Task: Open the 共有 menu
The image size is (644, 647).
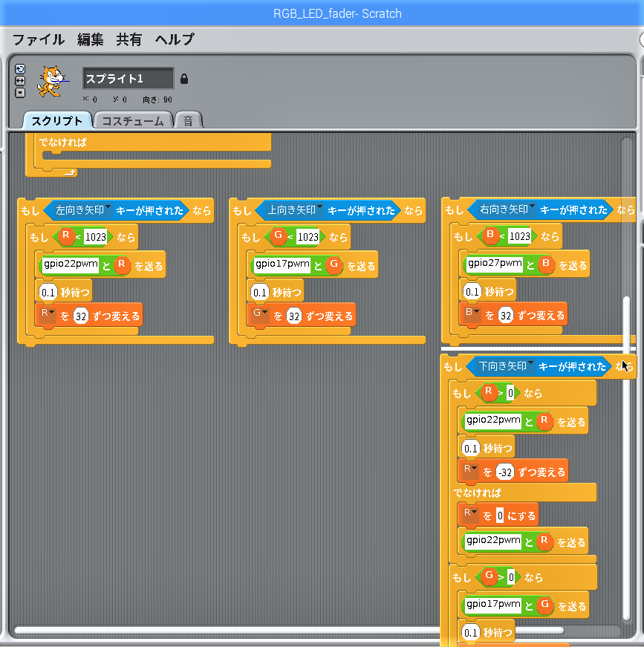Action: 129,39
